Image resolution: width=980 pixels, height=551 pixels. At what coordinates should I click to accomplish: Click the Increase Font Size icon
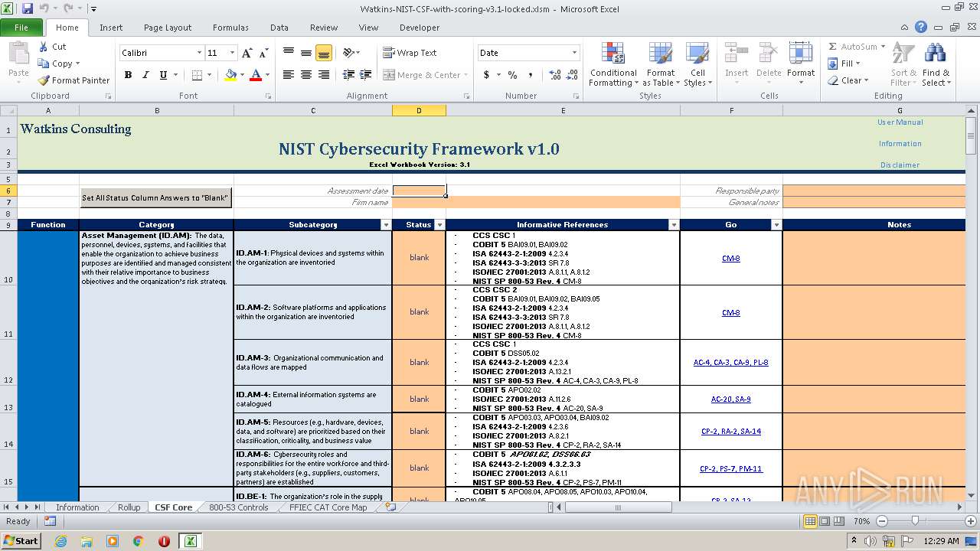point(247,53)
